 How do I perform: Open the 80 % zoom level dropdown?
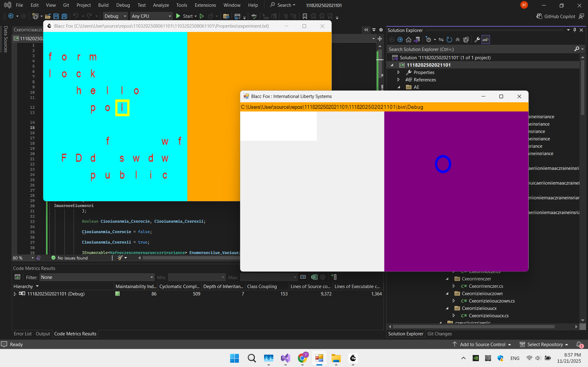(23, 258)
